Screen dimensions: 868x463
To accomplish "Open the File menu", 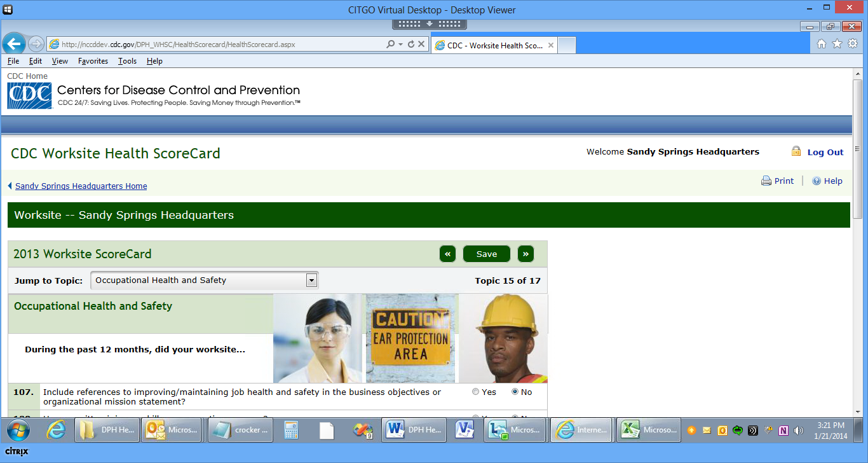I will tap(13, 61).
